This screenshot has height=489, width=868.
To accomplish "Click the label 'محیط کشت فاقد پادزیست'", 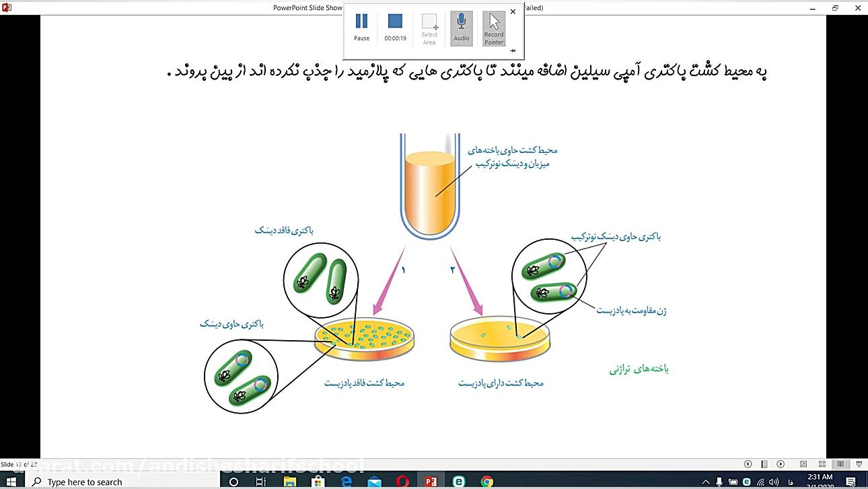I will tap(365, 383).
